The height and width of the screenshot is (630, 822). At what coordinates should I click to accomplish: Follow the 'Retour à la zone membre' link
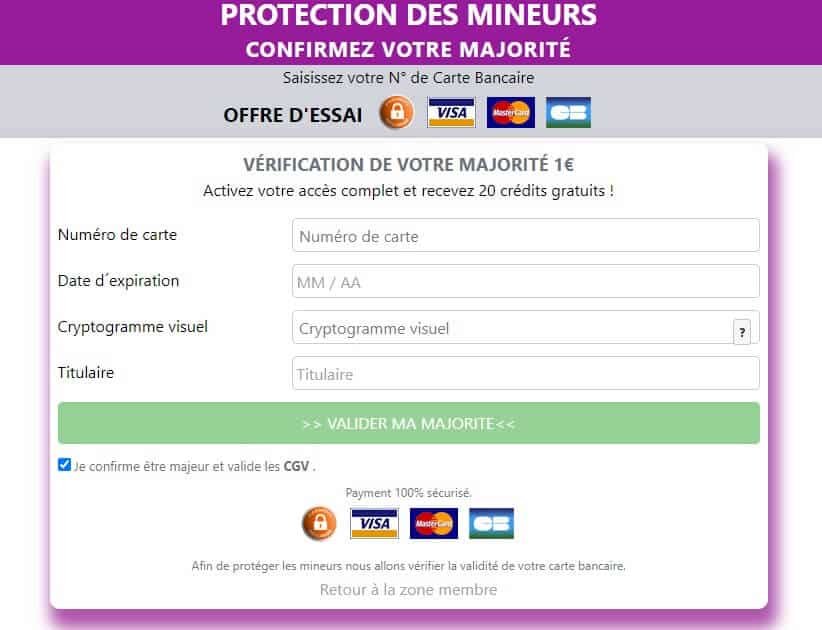pos(408,590)
